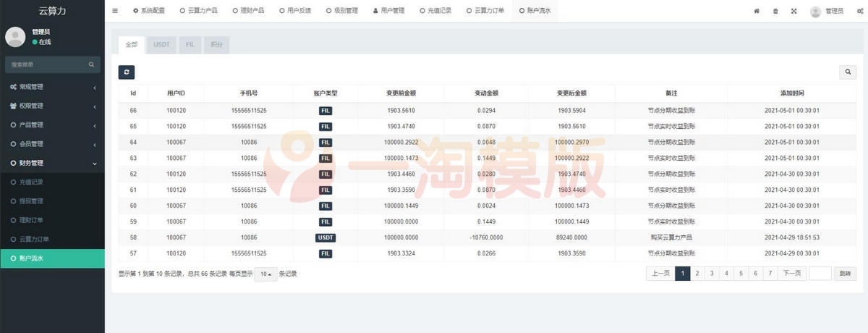Click the 管理员 username in top bar
This screenshot has height=333, width=868.
pyautogui.click(x=835, y=11)
